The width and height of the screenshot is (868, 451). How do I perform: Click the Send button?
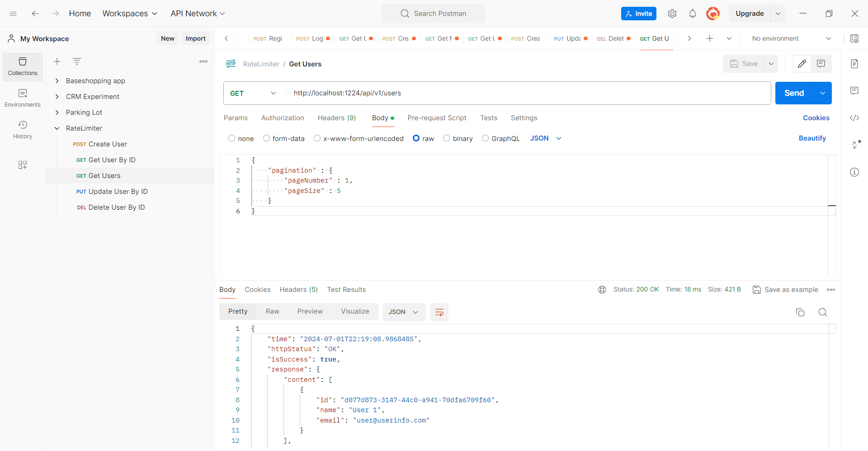coord(794,93)
